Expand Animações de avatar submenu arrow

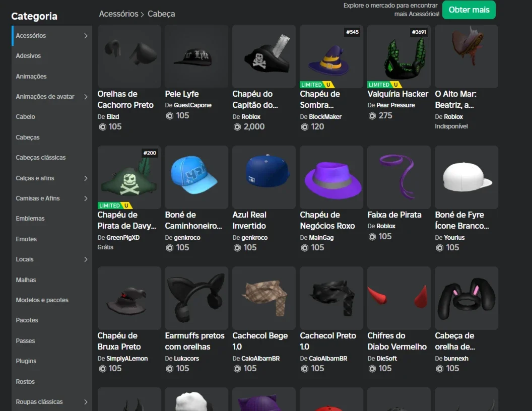[86, 97]
